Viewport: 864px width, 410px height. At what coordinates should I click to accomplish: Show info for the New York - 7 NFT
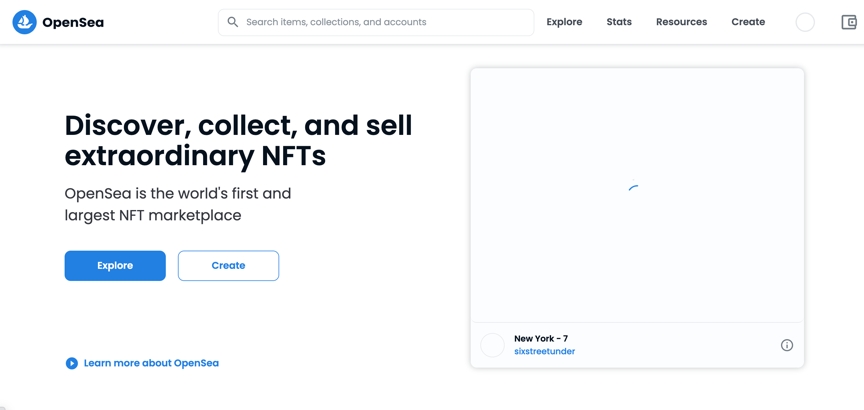click(x=787, y=345)
